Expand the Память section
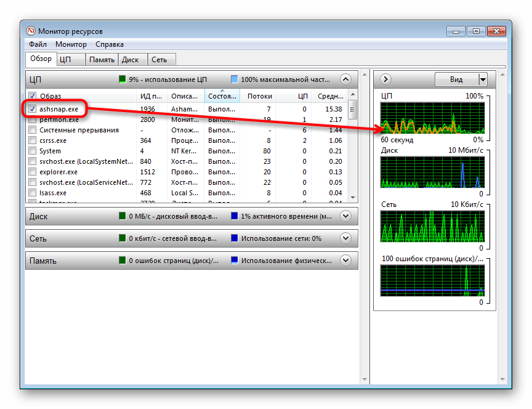Screen dimensions: 532x409 click(x=345, y=260)
